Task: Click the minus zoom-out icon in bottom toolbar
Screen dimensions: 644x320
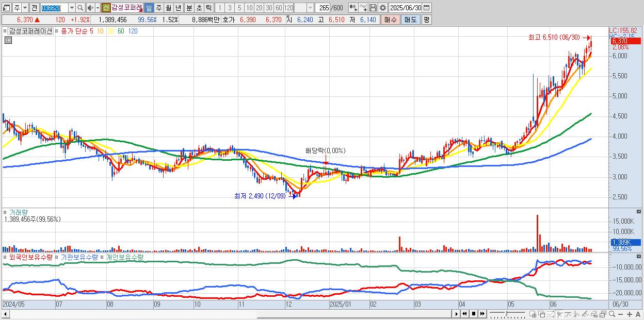Action: tap(621, 314)
